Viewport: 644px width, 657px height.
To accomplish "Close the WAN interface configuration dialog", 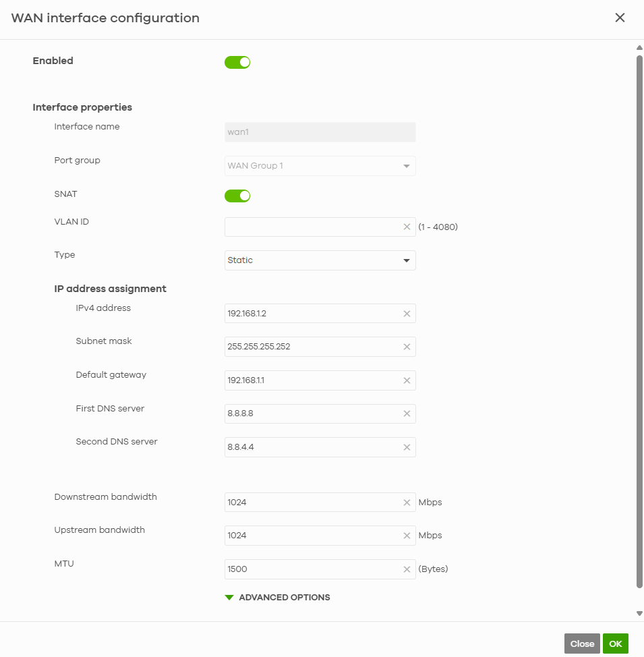I will [x=620, y=18].
